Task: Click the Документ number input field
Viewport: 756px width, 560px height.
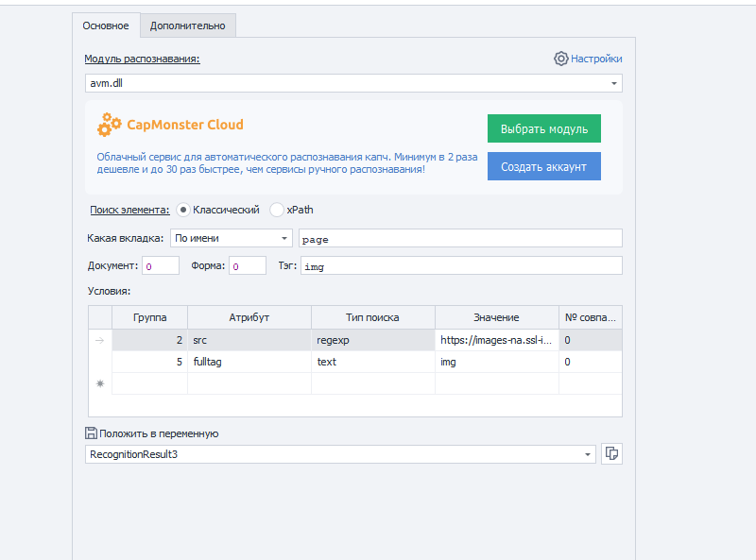Action: [161, 266]
